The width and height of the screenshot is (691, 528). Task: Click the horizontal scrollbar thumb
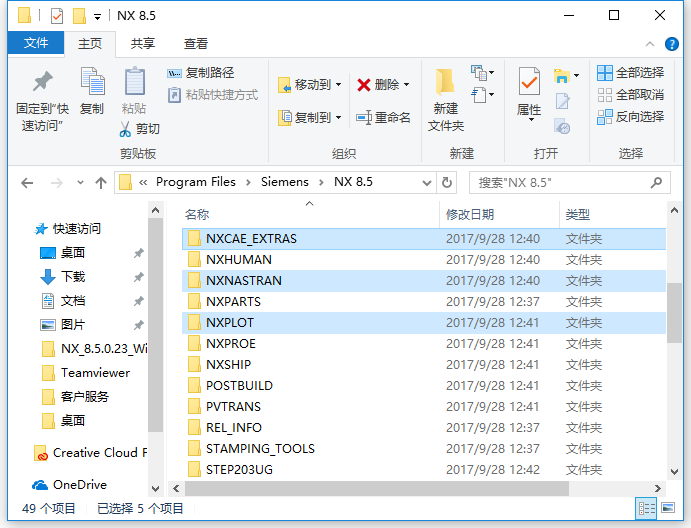click(x=377, y=488)
